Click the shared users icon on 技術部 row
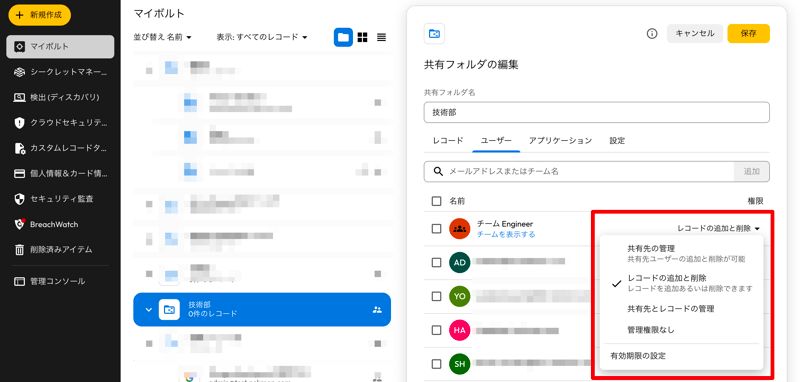The image size is (800, 382). point(378,310)
